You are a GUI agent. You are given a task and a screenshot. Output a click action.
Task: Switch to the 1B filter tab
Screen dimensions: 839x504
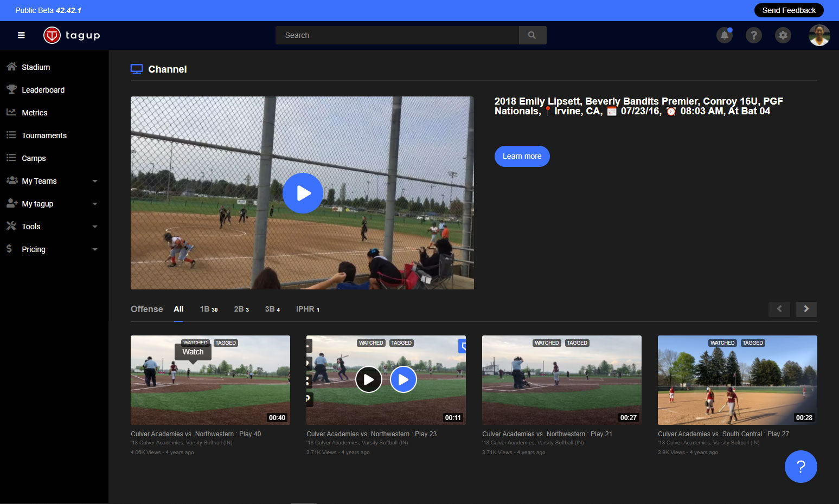208,309
